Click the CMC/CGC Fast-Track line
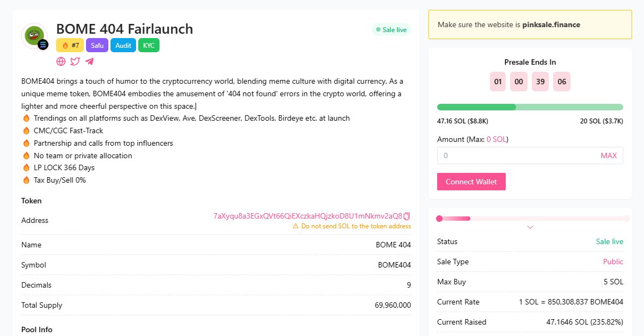This screenshot has height=336, width=644. [x=68, y=131]
